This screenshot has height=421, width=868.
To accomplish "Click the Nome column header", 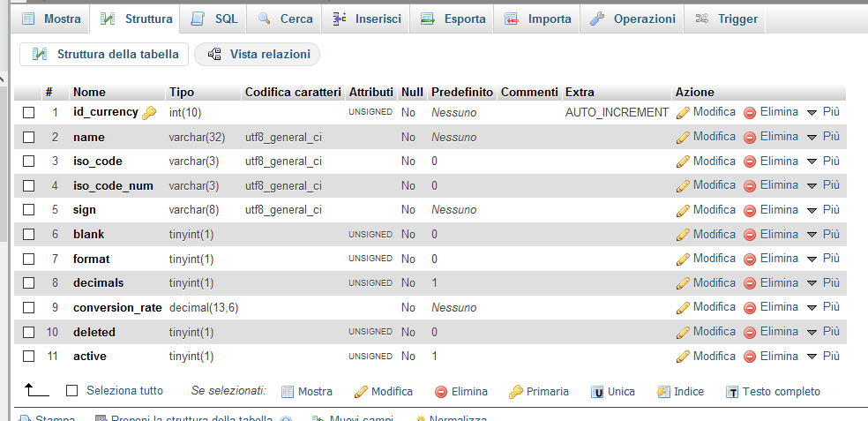I will (89, 92).
